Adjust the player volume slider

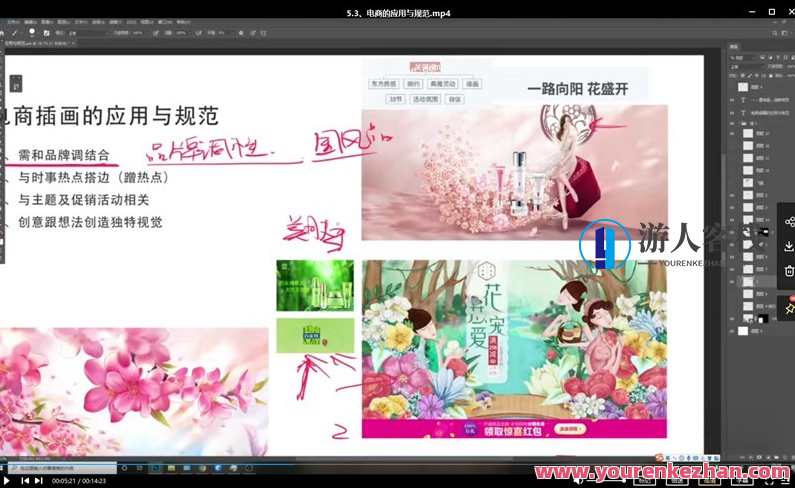[x=608, y=481]
